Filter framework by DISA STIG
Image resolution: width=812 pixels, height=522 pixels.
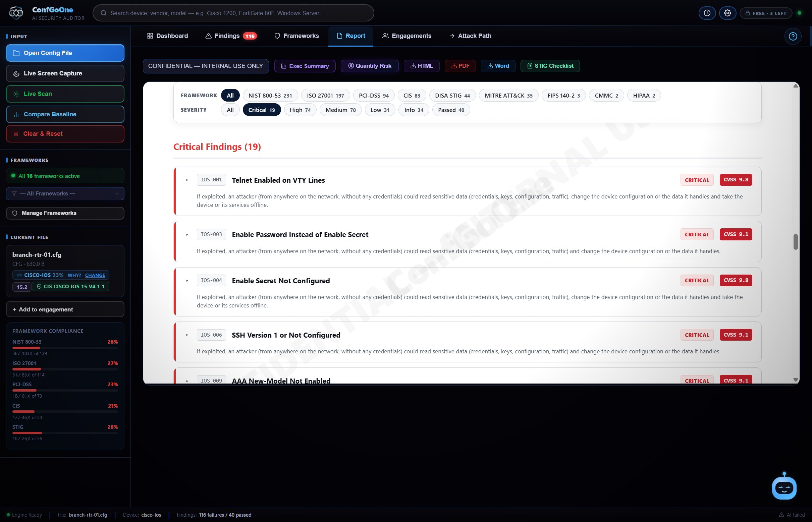click(452, 96)
